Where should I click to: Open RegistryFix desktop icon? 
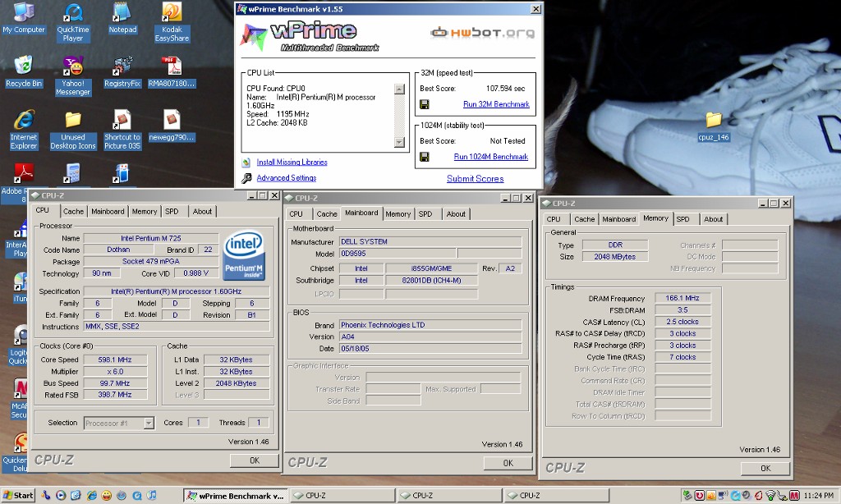[x=122, y=72]
